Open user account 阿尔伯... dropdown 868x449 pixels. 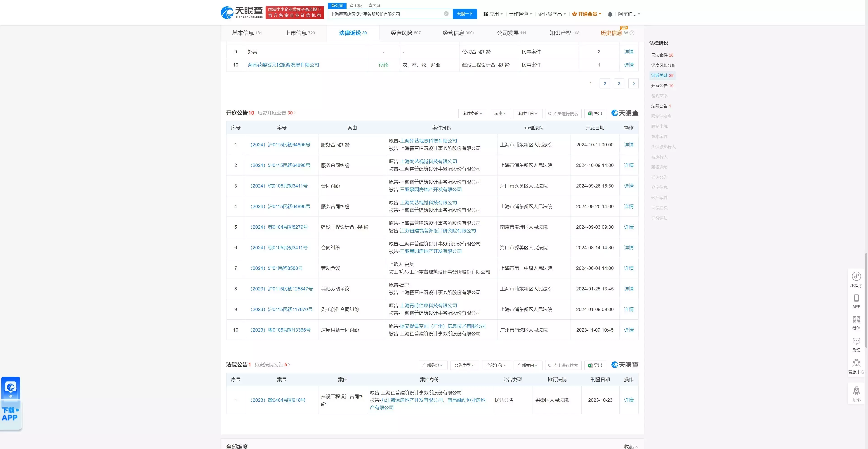[x=629, y=14]
